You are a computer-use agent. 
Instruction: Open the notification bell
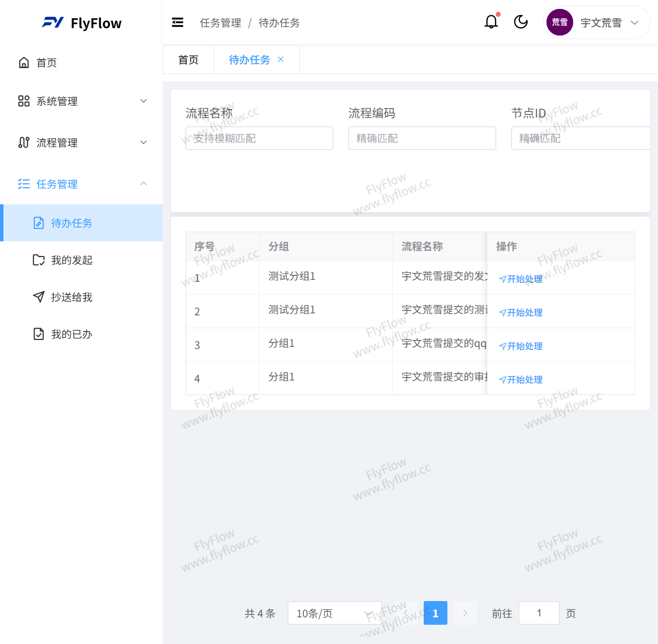(x=491, y=22)
